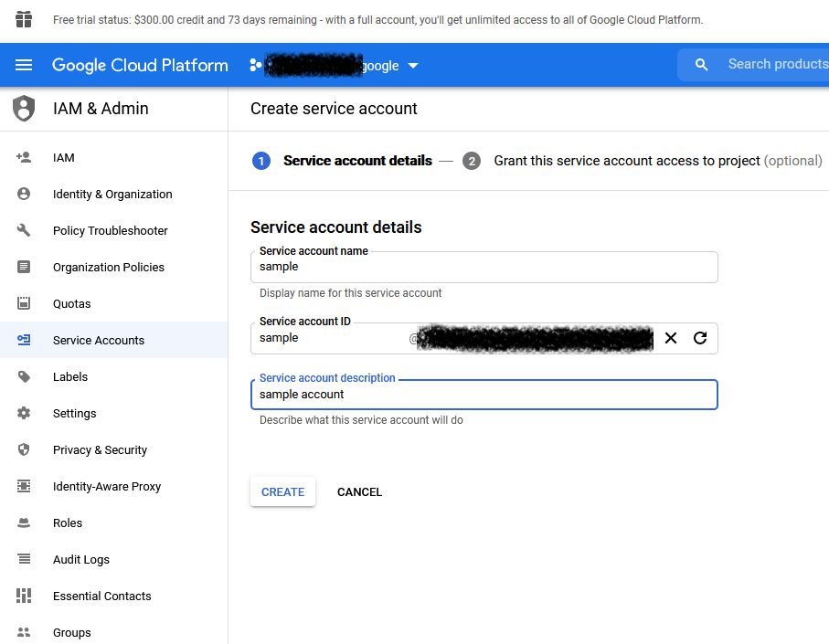The height and width of the screenshot is (644, 829).
Task: Toggle the navigation hamburger menu
Action: [x=24, y=65]
